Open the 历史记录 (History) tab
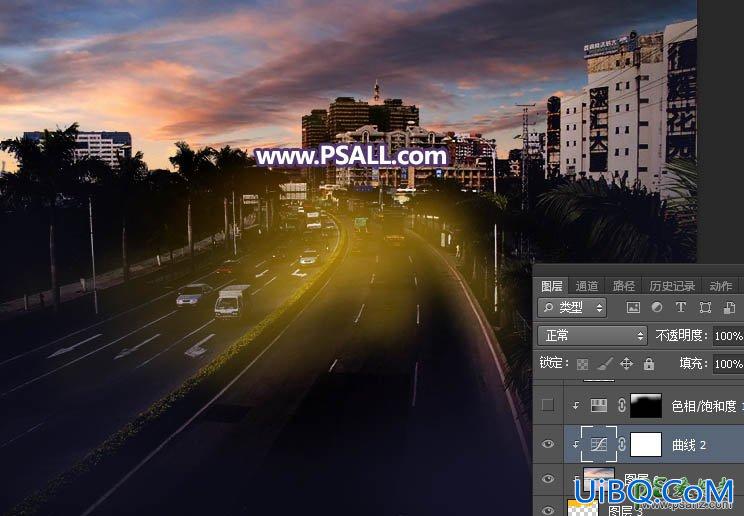744x516 pixels. point(672,286)
